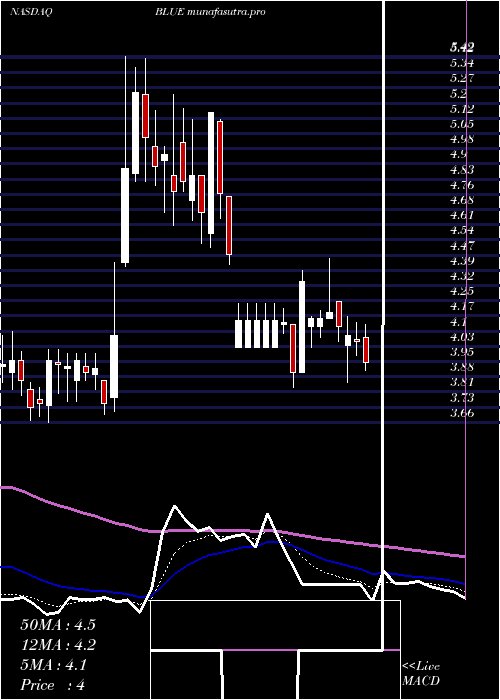Select the 3.66 bottom price label
500x700 pixels.
tap(462, 412)
